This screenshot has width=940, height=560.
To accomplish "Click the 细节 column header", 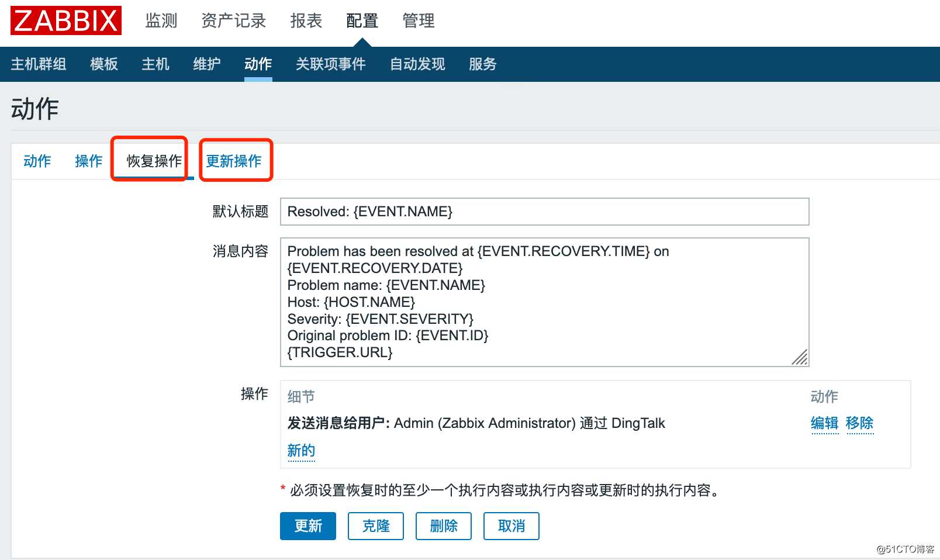I will [x=302, y=397].
